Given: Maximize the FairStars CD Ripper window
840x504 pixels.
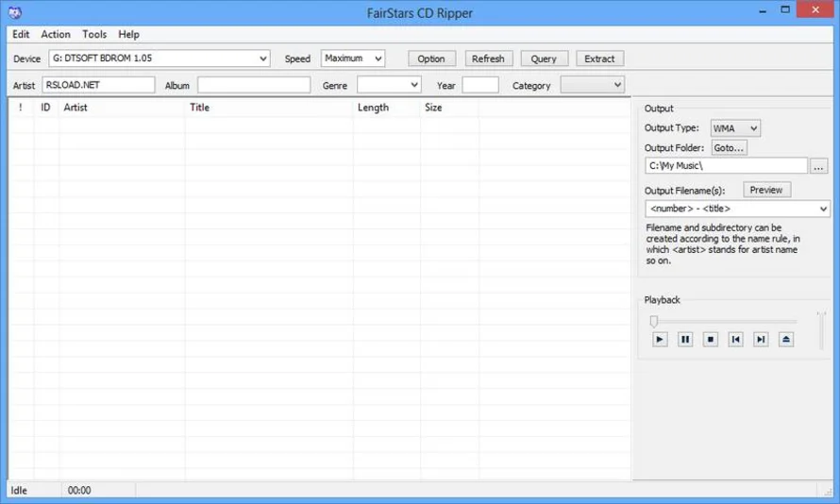Looking at the screenshot, I should click(785, 10).
